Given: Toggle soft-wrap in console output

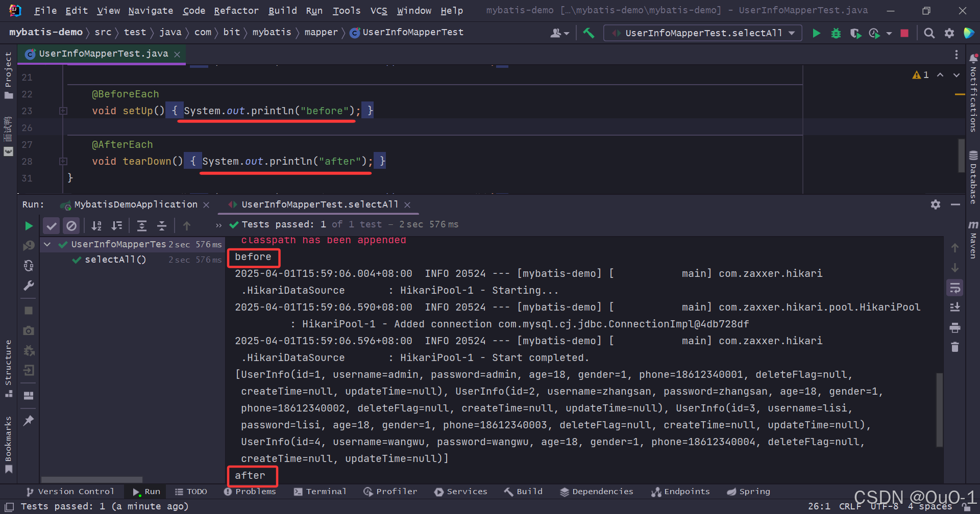Looking at the screenshot, I should [955, 288].
